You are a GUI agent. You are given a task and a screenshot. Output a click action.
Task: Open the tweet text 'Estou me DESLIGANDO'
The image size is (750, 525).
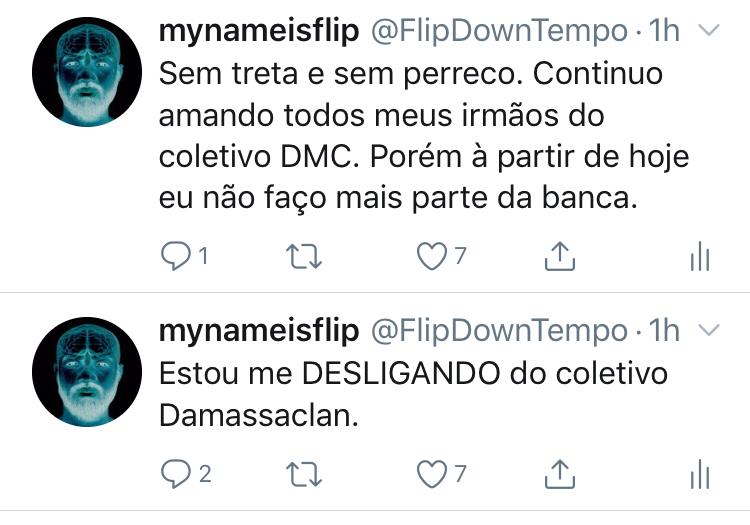pos(413,394)
